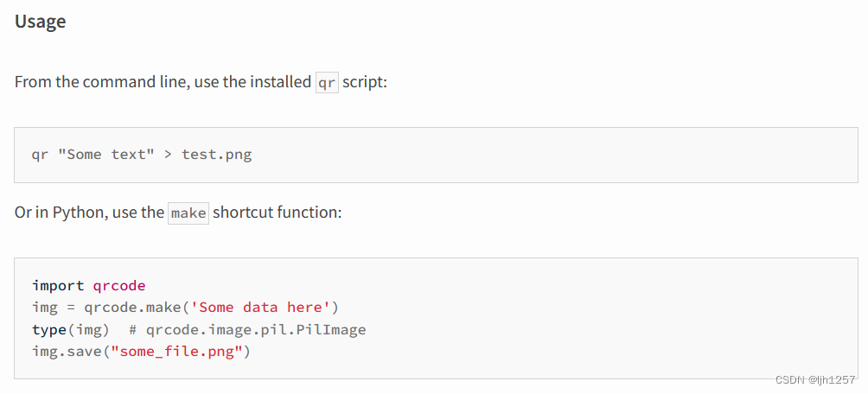Click the "type(img)" call in the code

[71, 330]
